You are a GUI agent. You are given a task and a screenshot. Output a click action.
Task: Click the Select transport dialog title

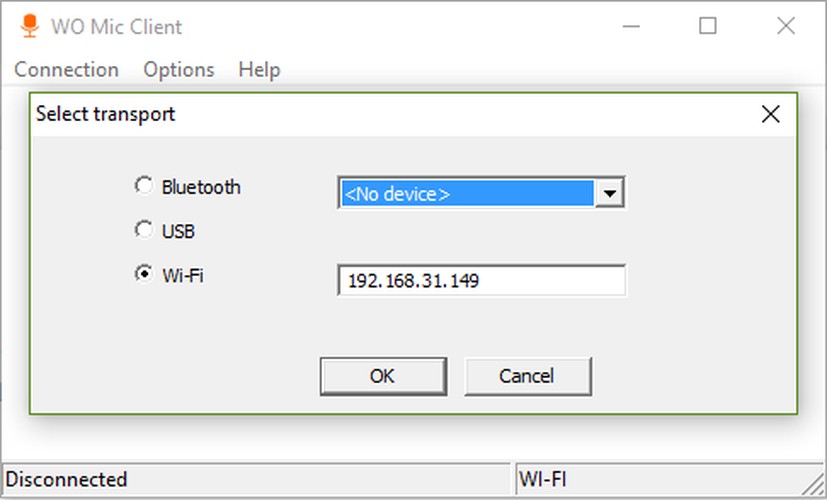tap(105, 114)
